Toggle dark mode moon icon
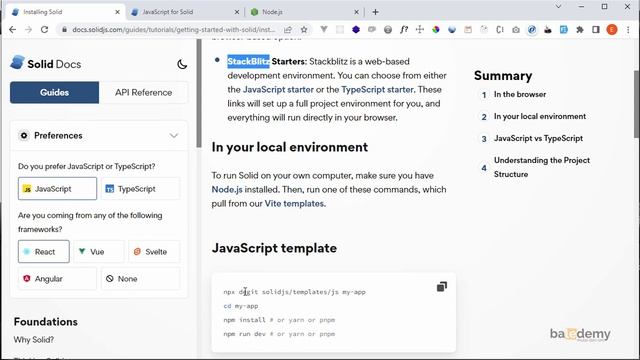Image resolution: width=640 pixels, height=360 pixels. pos(182,64)
